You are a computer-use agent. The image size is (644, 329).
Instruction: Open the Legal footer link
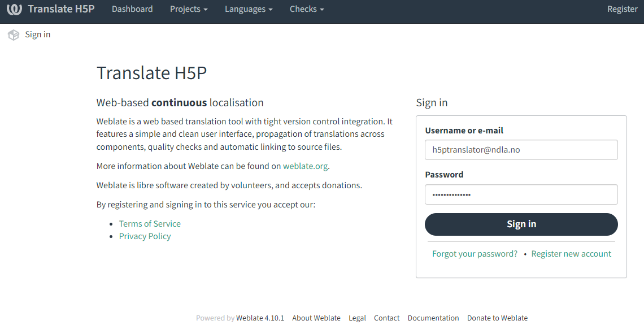click(358, 318)
